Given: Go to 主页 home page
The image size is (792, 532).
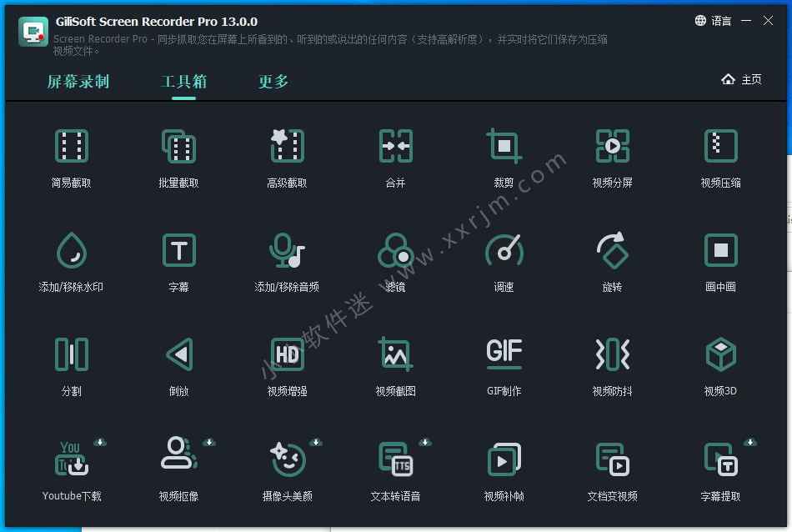Looking at the screenshot, I should (x=741, y=79).
